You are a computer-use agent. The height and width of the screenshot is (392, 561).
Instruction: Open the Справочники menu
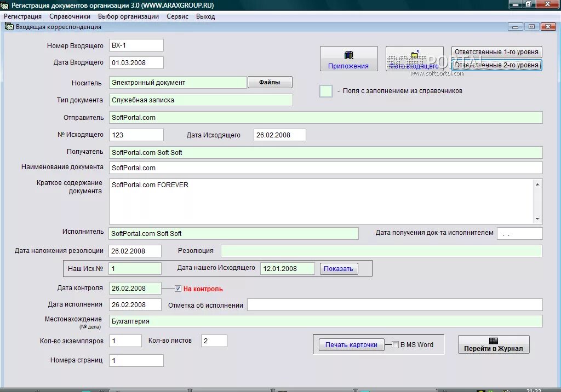tap(70, 16)
